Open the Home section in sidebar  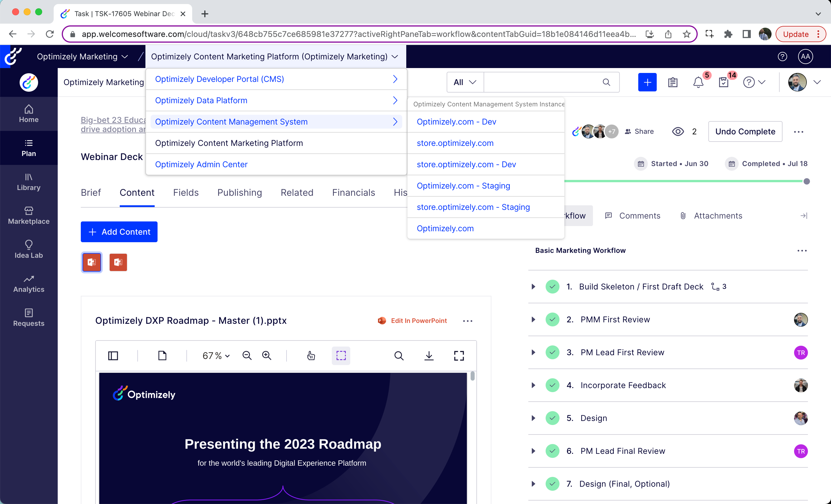pos(29,114)
